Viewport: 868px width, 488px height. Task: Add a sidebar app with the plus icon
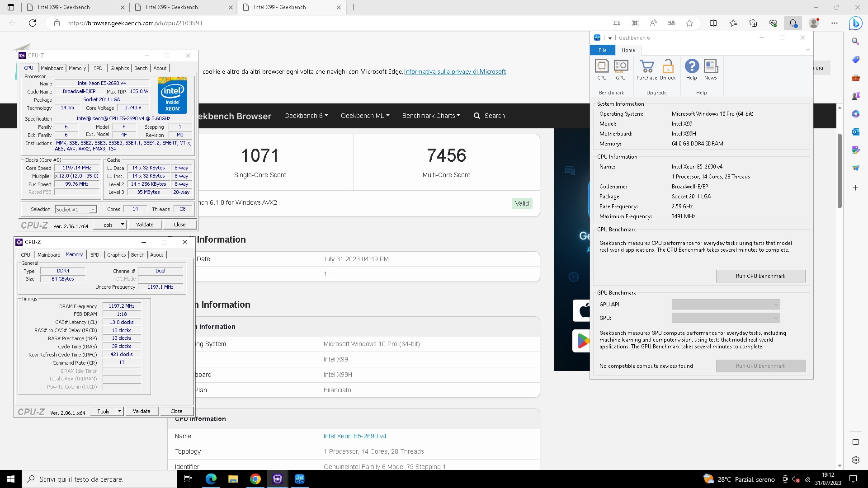pos(855,188)
